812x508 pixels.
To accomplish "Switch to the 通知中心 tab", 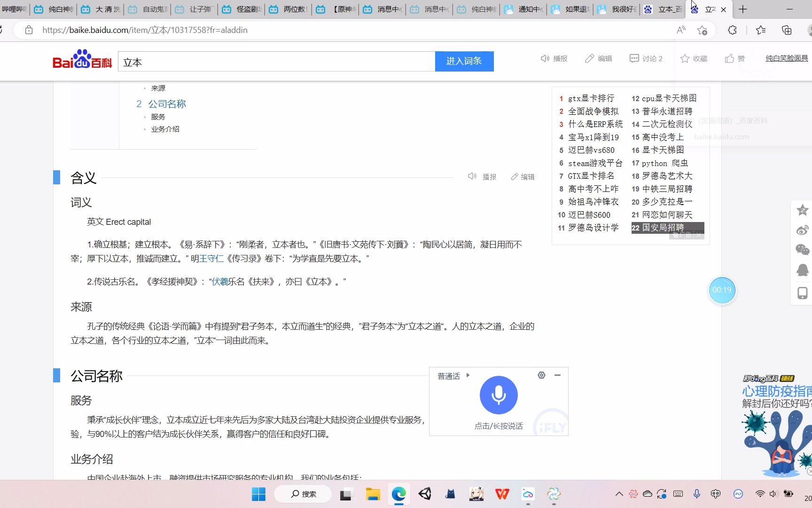I will click(x=524, y=9).
